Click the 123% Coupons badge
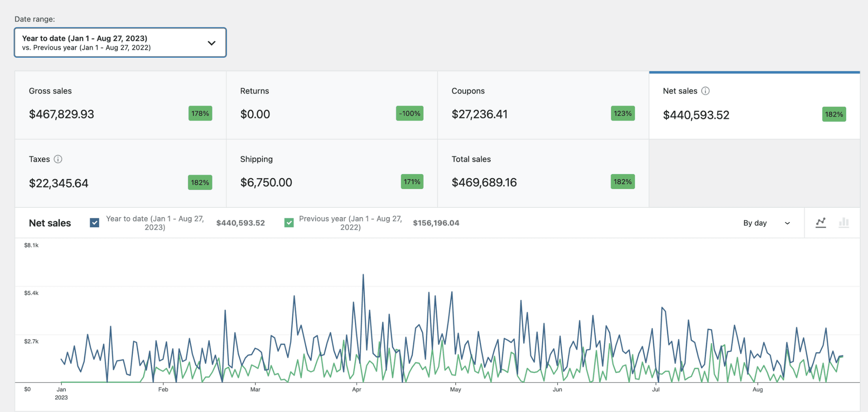Image resolution: width=868 pixels, height=412 pixels. tap(623, 113)
